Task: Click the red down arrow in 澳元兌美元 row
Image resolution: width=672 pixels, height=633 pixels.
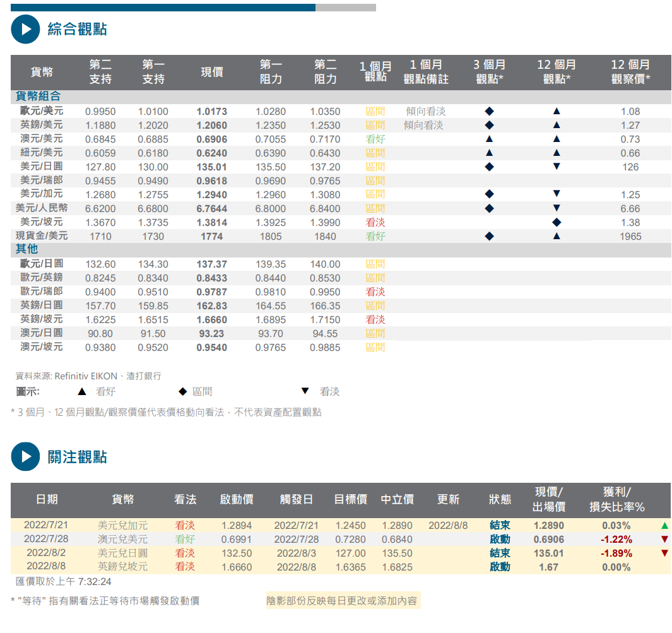Action: [x=664, y=540]
